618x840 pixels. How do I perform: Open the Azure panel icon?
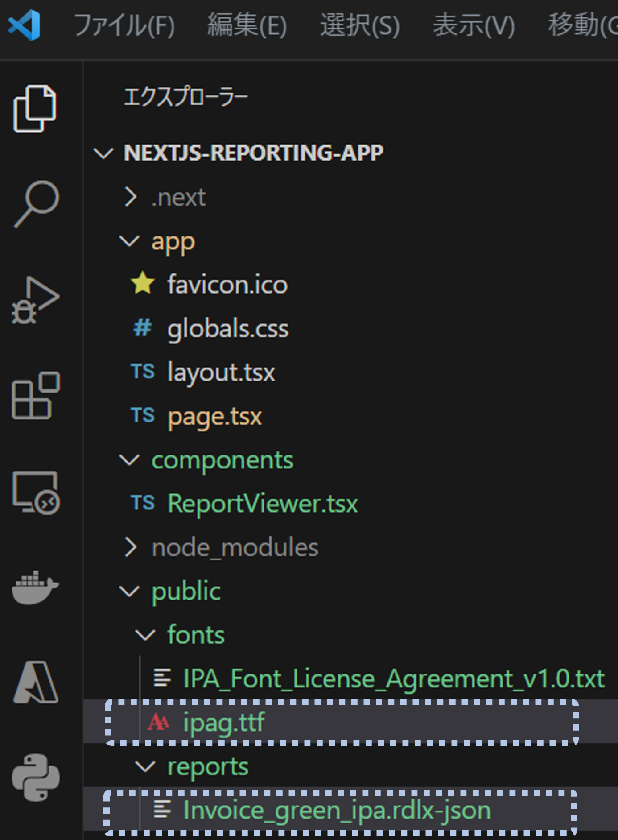click(x=36, y=682)
